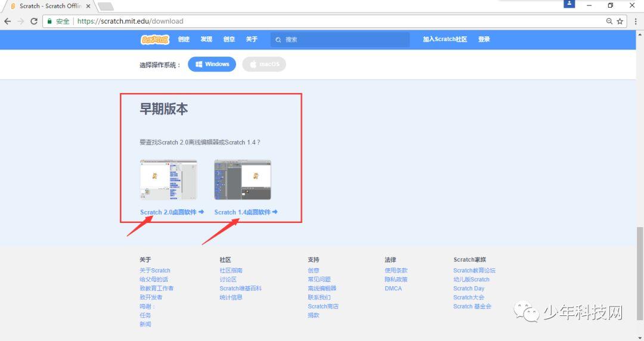This screenshot has height=341, width=644.
Task: Bookmark this page with the star icon
Action: pyautogui.click(x=620, y=21)
